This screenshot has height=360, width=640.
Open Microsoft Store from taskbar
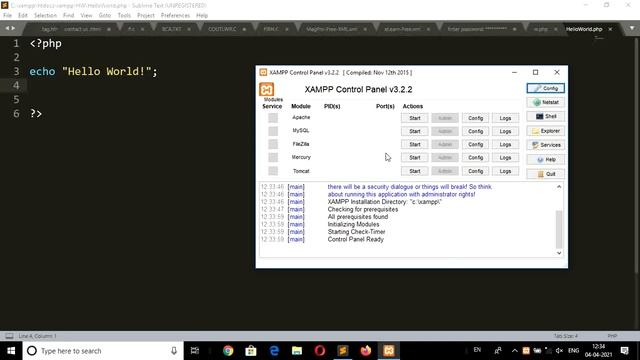tap(251, 351)
